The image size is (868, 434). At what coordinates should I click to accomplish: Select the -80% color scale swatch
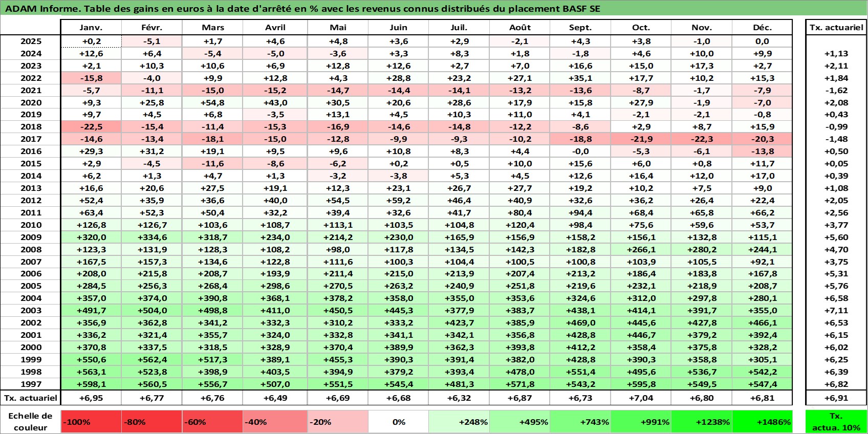point(152,422)
